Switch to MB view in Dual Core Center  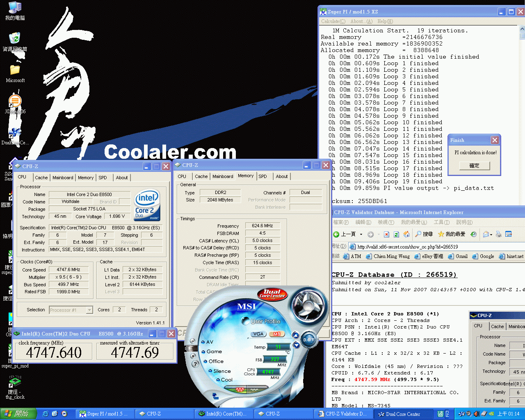point(277,334)
